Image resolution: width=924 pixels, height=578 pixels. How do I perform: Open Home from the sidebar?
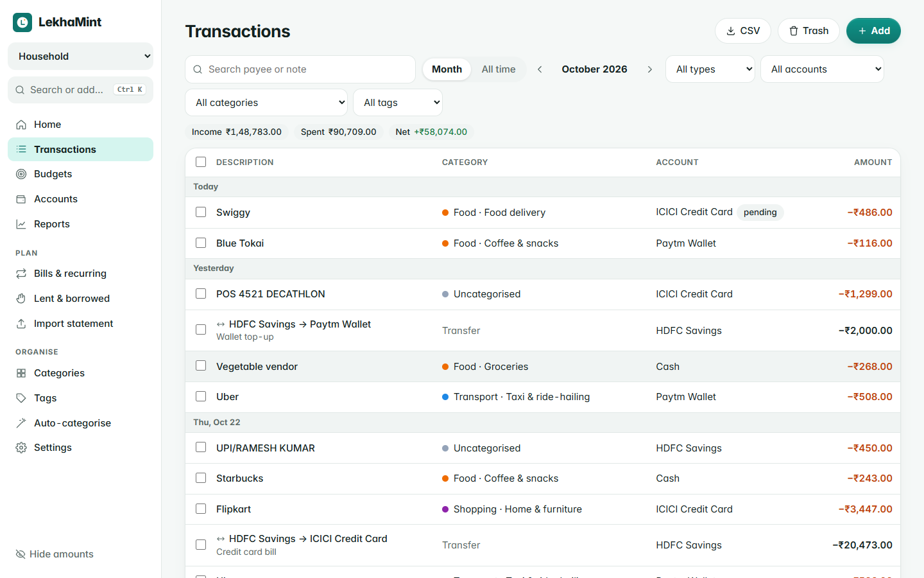80,125
